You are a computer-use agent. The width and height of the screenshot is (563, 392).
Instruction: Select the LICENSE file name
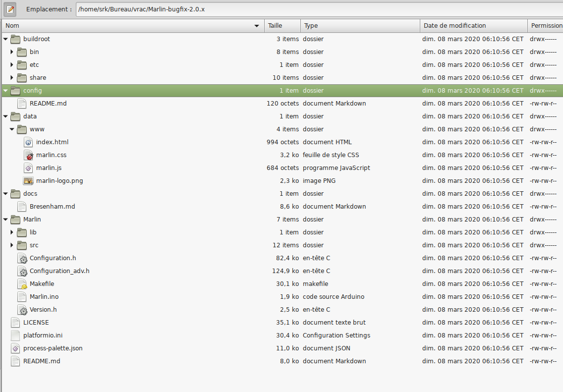click(36, 322)
